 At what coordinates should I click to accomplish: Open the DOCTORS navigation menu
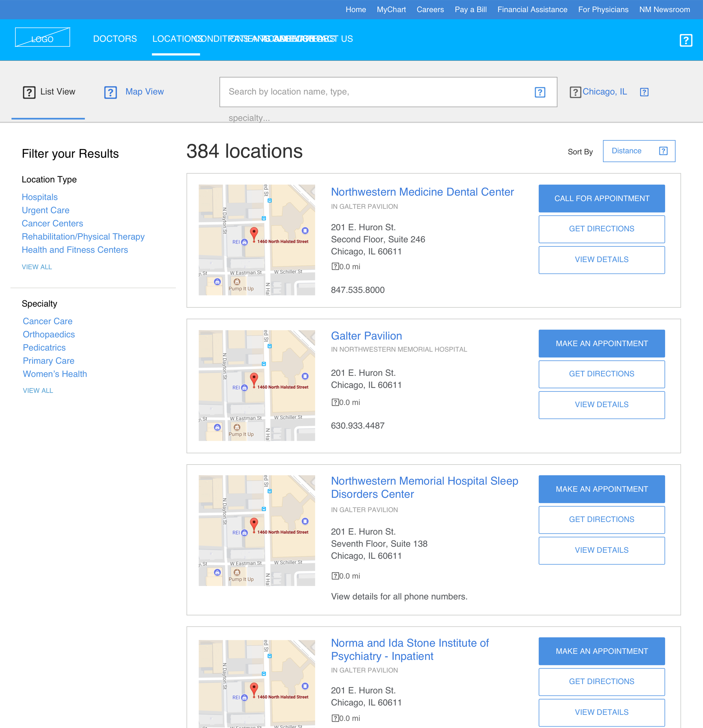point(115,39)
